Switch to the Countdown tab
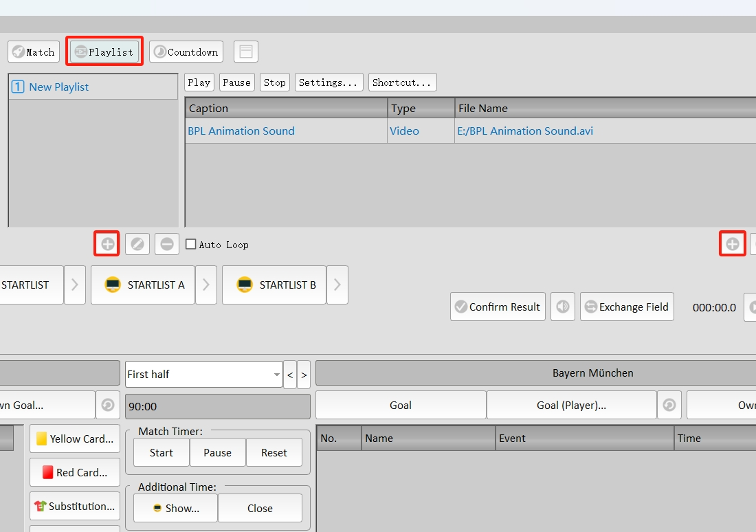Viewport: 756px width, 532px height. [185, 52]
